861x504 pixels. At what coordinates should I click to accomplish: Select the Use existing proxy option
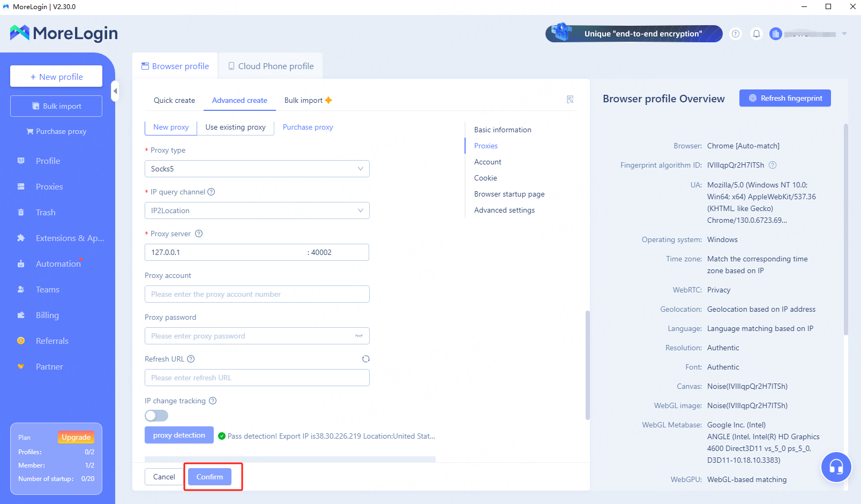click(235, 127)
